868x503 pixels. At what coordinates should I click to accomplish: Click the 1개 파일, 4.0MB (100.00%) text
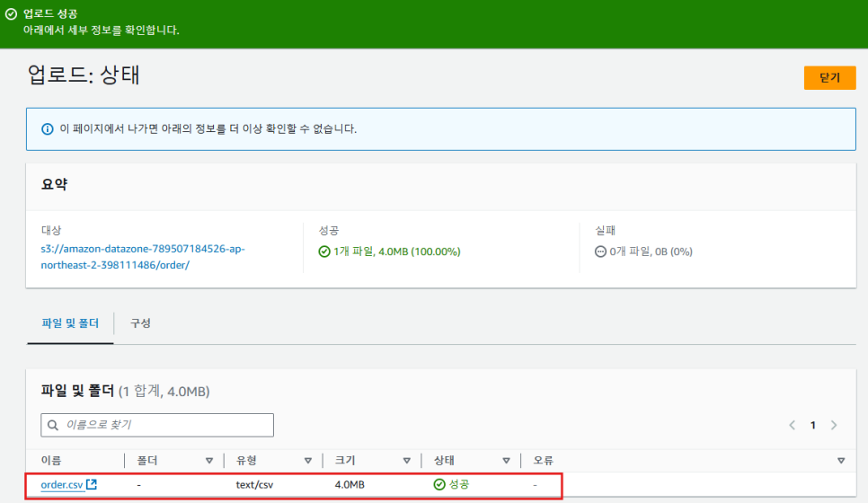coord(397,251)
